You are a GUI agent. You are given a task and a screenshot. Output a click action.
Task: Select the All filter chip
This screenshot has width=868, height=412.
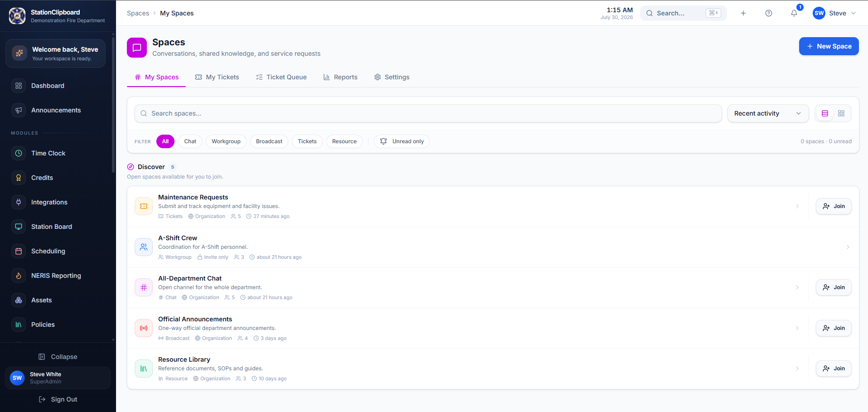[x=165, y=141]
